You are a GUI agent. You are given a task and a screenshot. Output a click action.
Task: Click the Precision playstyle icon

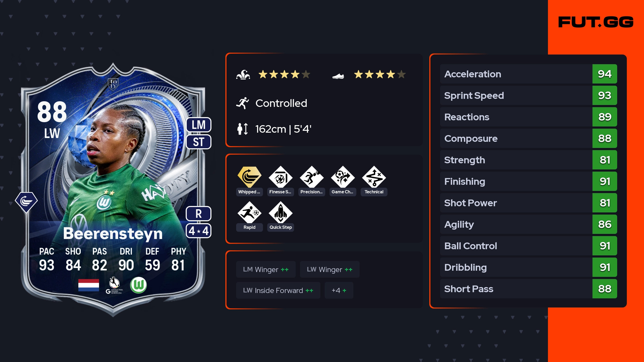point(312,177)
